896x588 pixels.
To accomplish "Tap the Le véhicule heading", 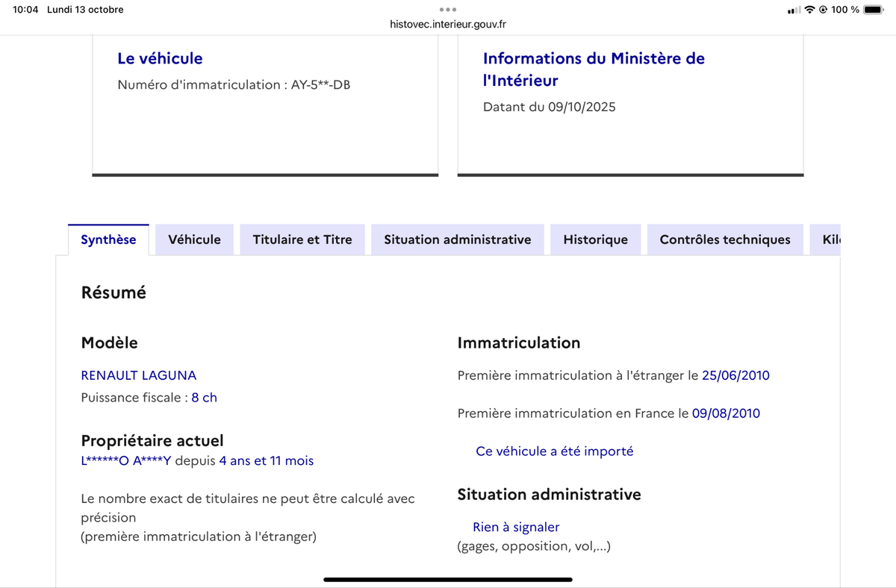I will point(160,58).
